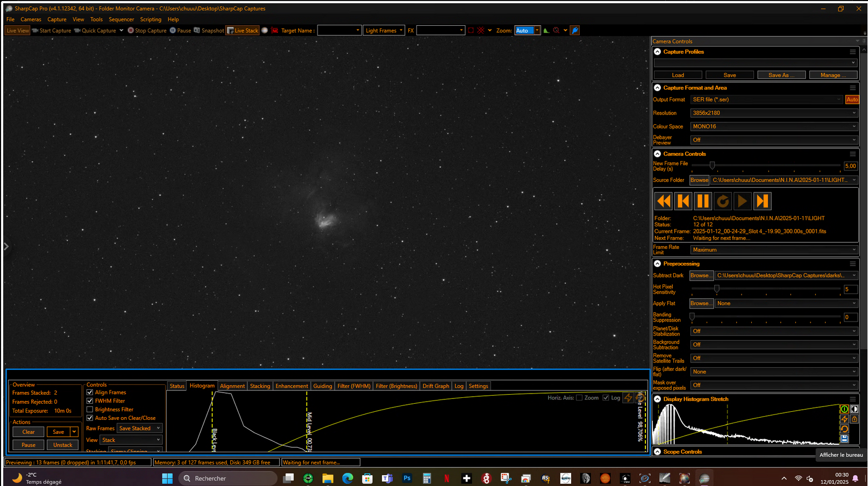
Task: Open the Colour Space dropdown
Action: [x=774, y=126]
